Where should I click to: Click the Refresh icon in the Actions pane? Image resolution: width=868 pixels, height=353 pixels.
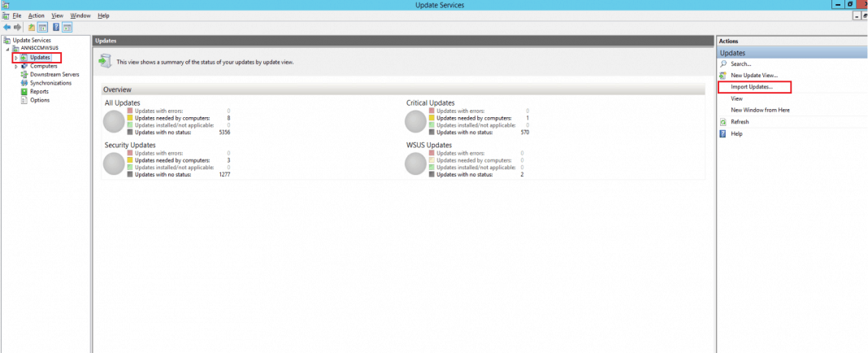pos(723,122)
